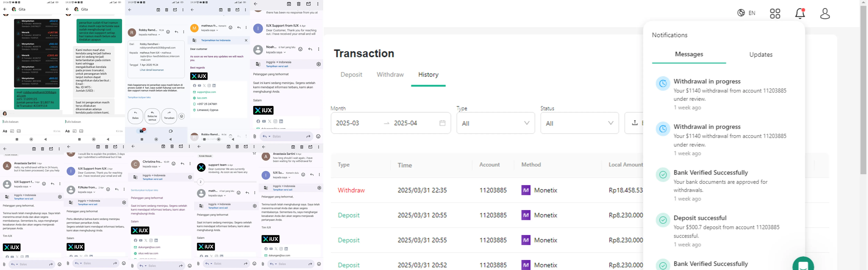The width and height of the screenshot is (868, 270).
Task: Open more options on Christina's email
Action: click(x=190, y=164)
